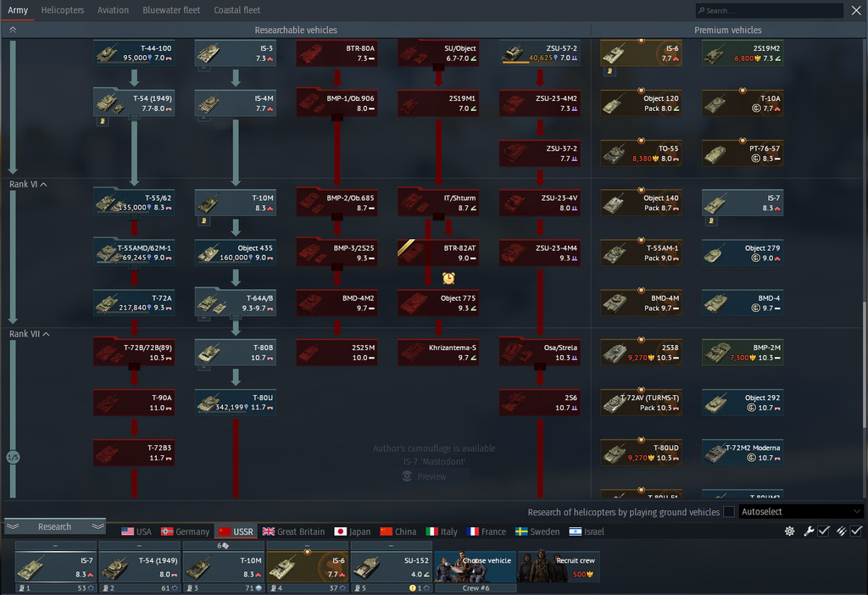Toggle the checkbox next to ammunition icon
The image size is (868, 595).
pos(856,531)
